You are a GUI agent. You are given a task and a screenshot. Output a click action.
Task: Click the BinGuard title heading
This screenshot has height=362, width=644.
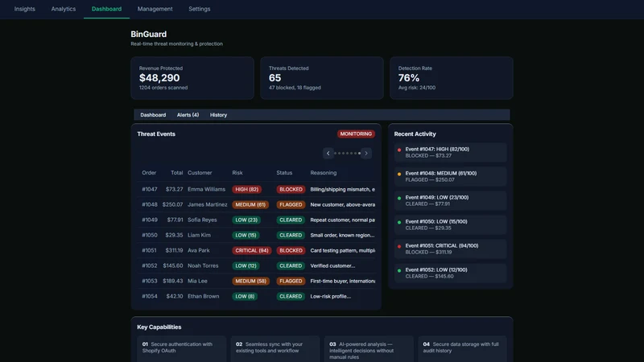[149, 34]
